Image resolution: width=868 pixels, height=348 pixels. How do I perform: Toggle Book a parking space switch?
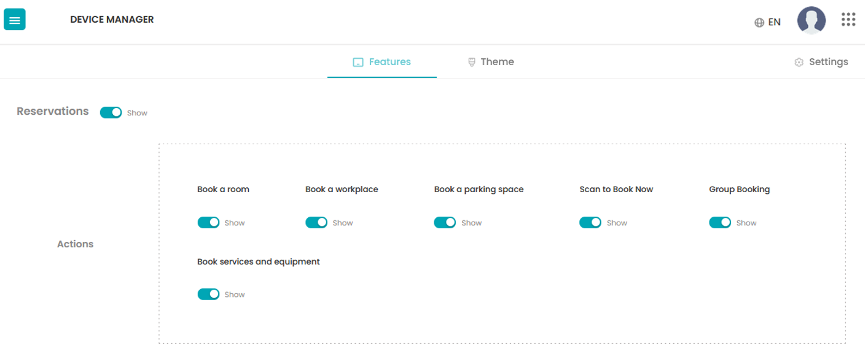[445, 222]
